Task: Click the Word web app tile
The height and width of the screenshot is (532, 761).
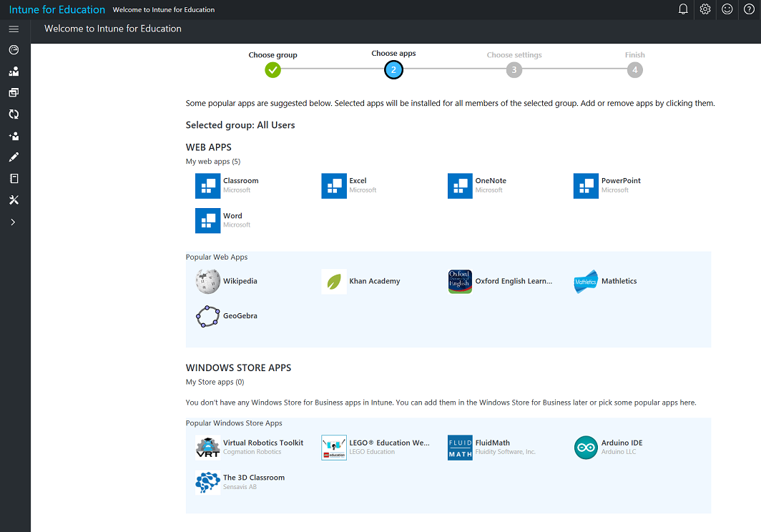Action: click(222, 221)
